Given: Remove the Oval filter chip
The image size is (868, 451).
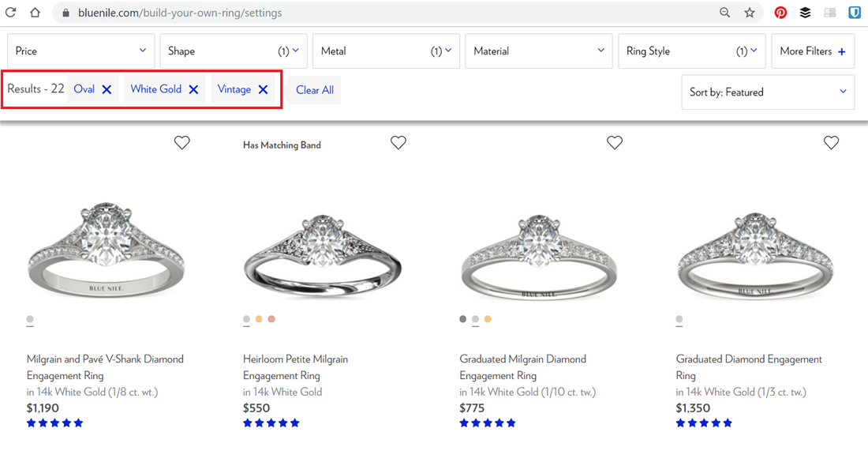Looking at the screenshot, I should (107, 89).
